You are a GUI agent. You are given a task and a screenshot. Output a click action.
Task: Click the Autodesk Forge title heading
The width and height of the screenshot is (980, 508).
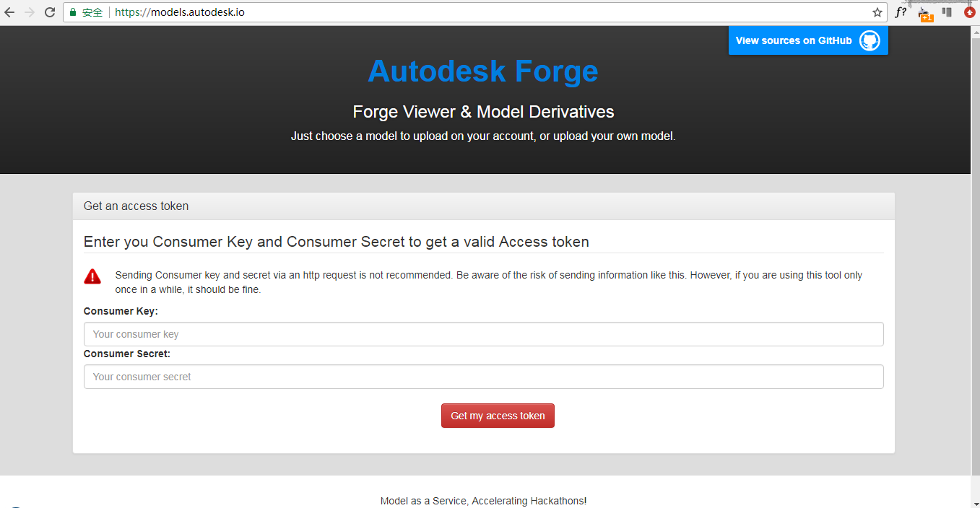pos(482,71)
